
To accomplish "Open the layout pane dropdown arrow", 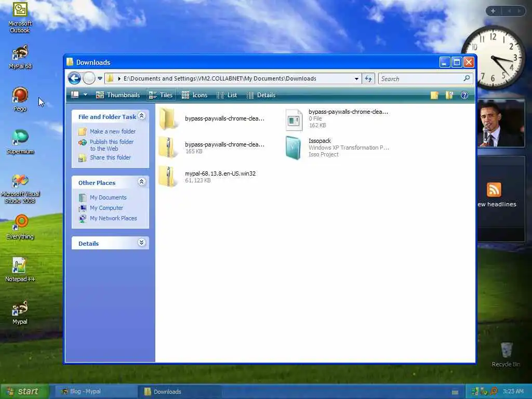I will 86,95.
